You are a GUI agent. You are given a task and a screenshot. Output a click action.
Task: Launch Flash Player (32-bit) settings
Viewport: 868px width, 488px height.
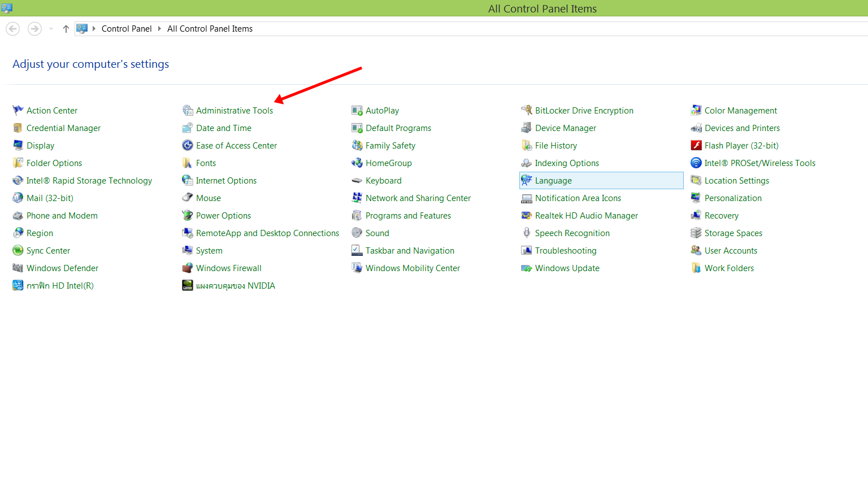(x=741, y=145)
